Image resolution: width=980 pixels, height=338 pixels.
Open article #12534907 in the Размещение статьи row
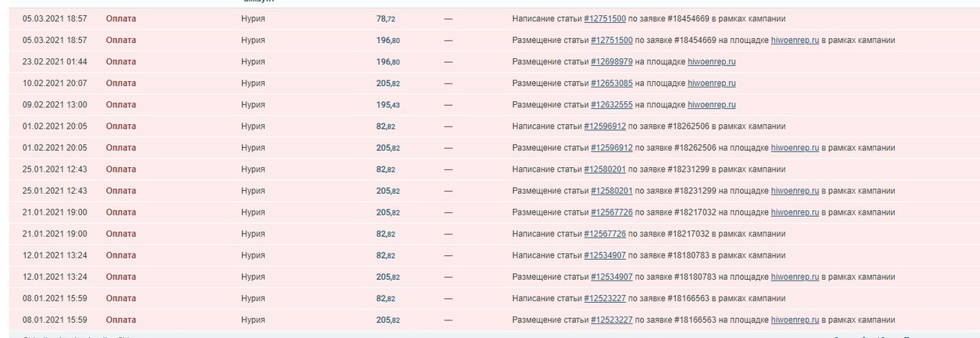click(x=611, y=277)
